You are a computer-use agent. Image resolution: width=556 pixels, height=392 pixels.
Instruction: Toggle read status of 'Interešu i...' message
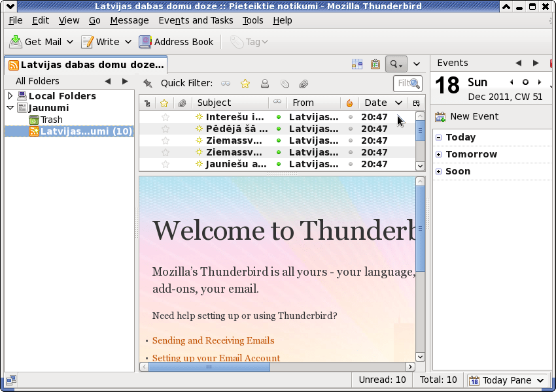(279, 117)
